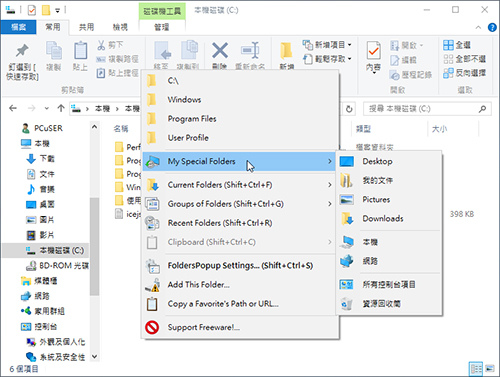Switch to the 檢視 ribbon tab
Viewport: 500px width, 377px height.
120,27
